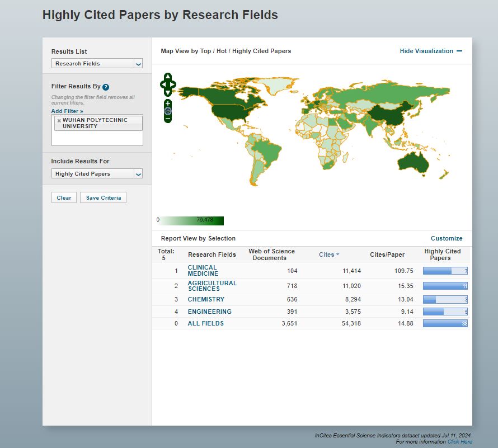The width and height of the screenshot is (498, 448).
Task: Clear the current filter criteria
Action: point(64,197)
